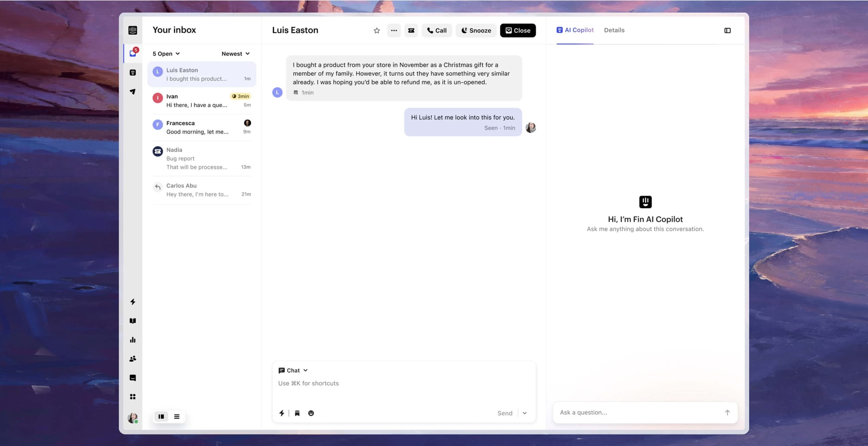868x446 pixels.
Task: Open the Contacts people icon
Action: point(133,358)
